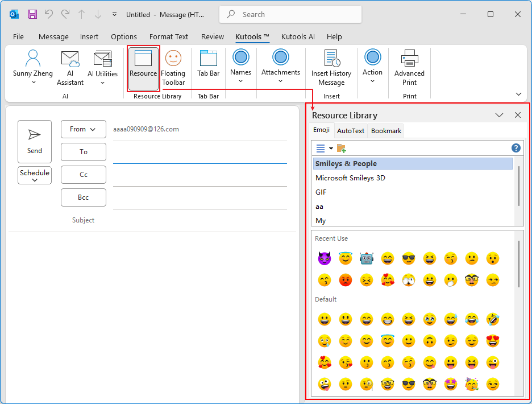Open the list view options menu icon
The image size is (532, 404).
coord(324,149)
